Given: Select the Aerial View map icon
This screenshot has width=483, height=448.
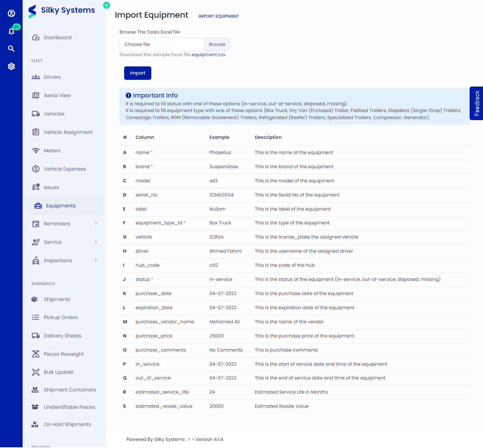Looking at the screenshot, I should pyautogui.click(x=36, y=95).
